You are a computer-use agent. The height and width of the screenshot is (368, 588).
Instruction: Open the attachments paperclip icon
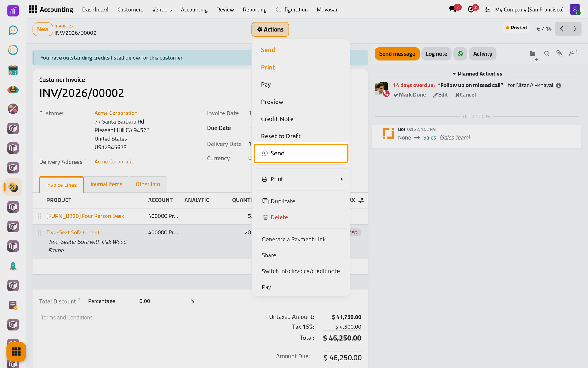coord(559,53)
